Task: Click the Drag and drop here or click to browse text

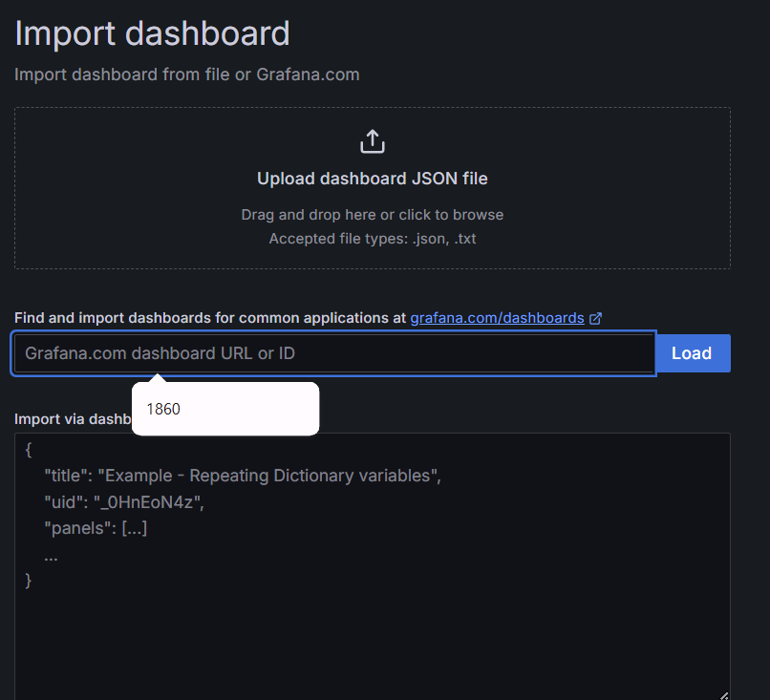Action: click(373, 215)
